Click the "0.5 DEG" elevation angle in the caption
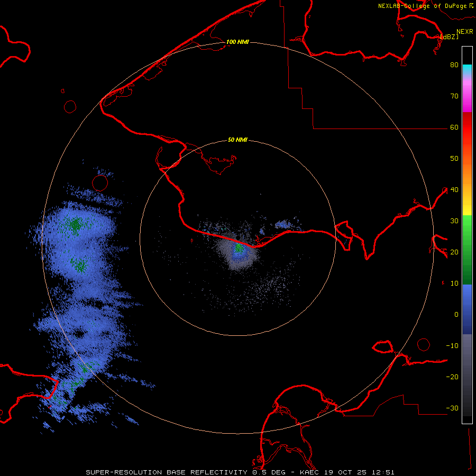The width and height of the screenshot is (476, 476). point(269,472)
